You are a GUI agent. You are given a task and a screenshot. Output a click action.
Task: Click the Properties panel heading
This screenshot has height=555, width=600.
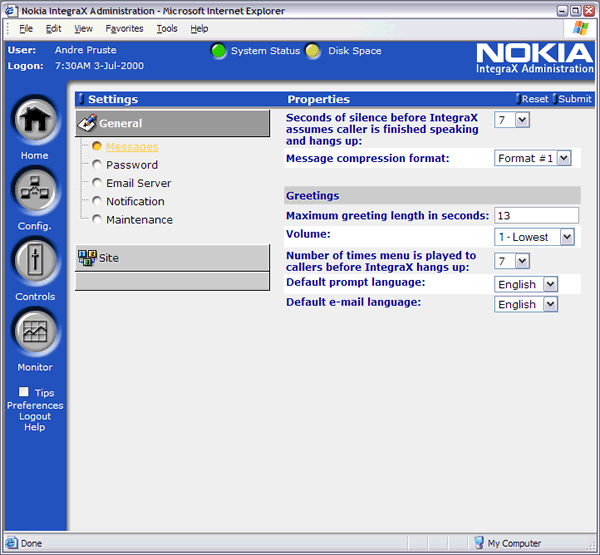click(318, 99)
